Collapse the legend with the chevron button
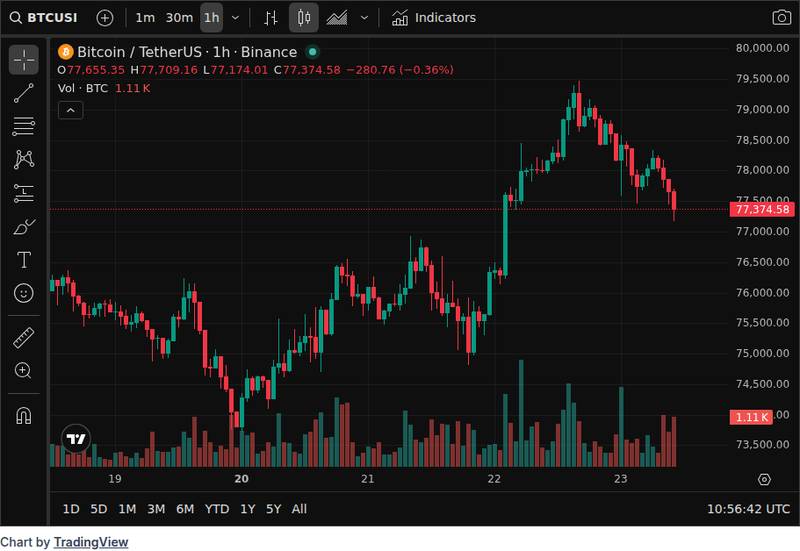This screenshot has width=800, height=551. click(x=70, y=110)
